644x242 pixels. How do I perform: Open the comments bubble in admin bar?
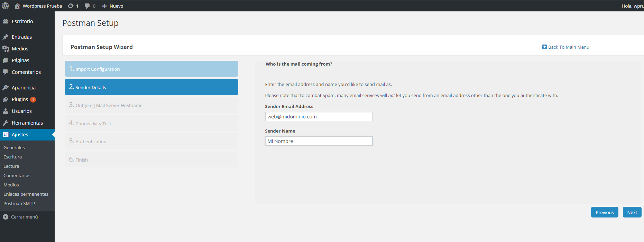87,6
